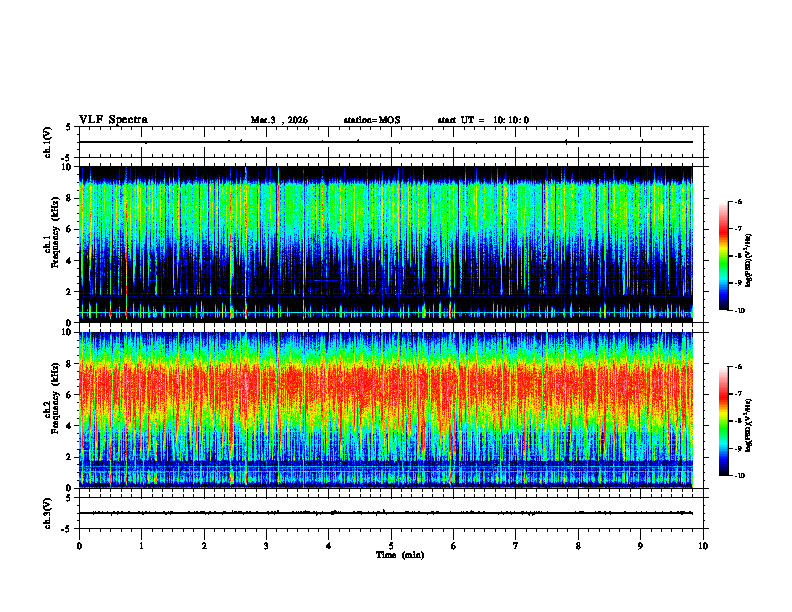Click inside the ch.1 spectrogram panel
Image resolution: width=792 pixels, height=612 pixels.
click(386, 244)
